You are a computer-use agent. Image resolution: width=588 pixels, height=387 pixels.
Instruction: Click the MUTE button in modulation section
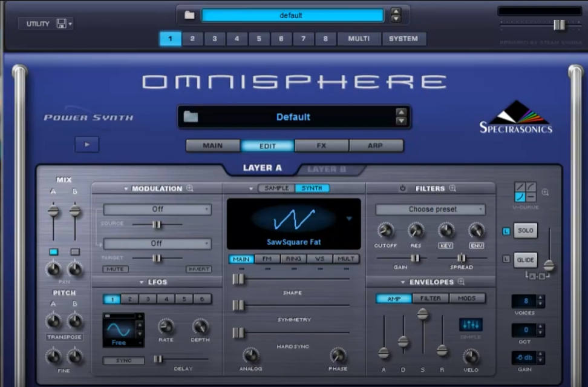pos(116,269)
